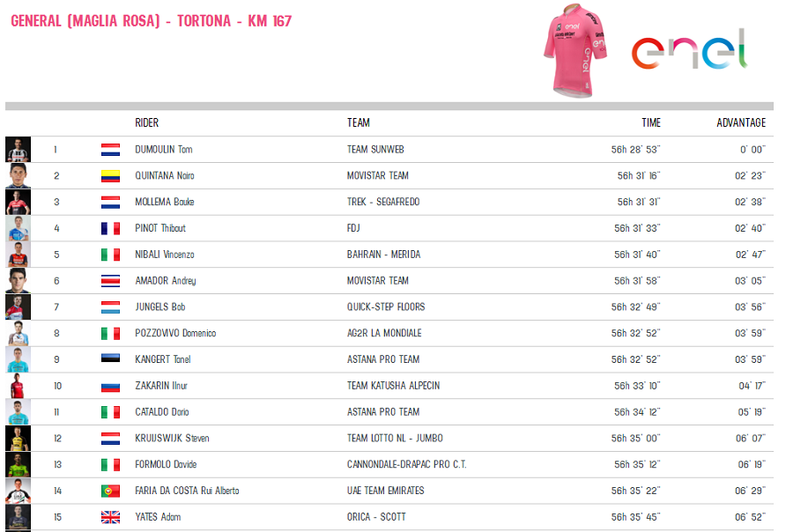Image resolution: width=793 pixels, height=532 pixels.
Task: Click the rider name POZZOVIVO Domenico
Action: click(x=175, y=333)
